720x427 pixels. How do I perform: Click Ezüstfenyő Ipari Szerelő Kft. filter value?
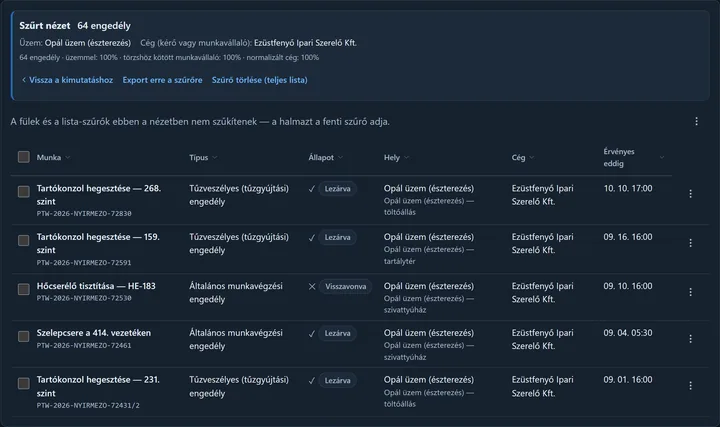(x=305, y=43)
